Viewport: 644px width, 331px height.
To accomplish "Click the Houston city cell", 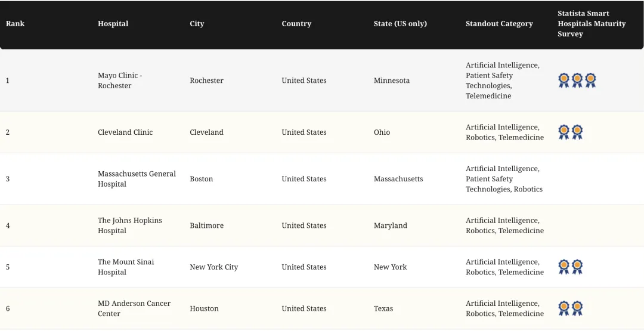I will click(204, 308).
